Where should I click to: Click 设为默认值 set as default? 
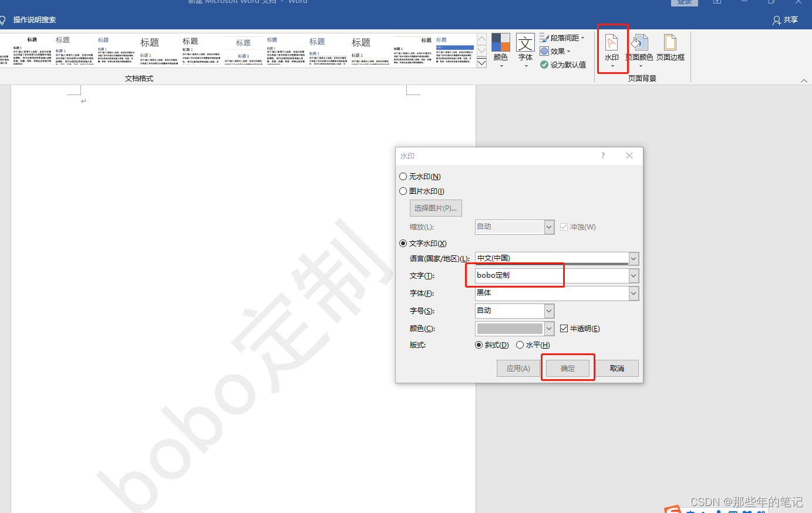[x=563, y=65]
